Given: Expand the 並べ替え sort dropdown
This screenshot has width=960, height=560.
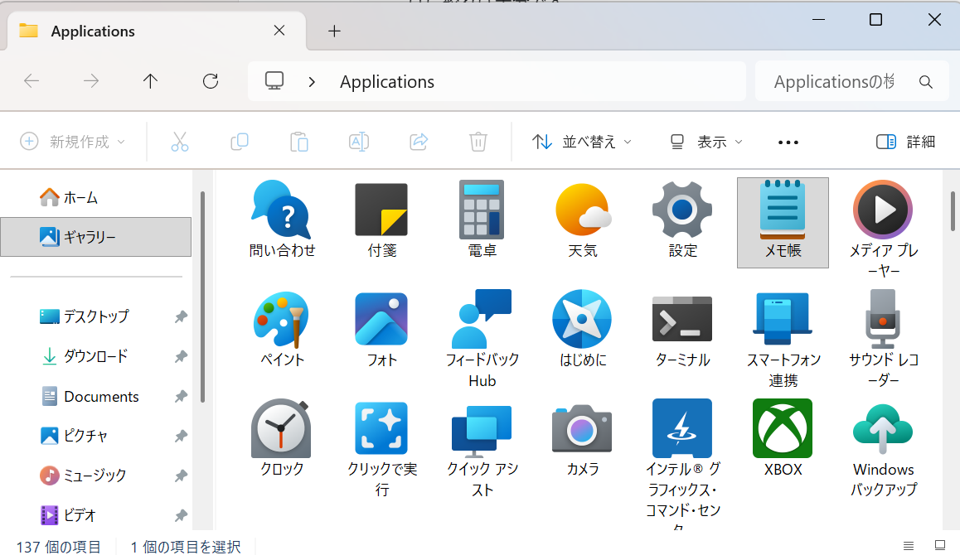Looking at the screenshot, I should tap(582, 142).
